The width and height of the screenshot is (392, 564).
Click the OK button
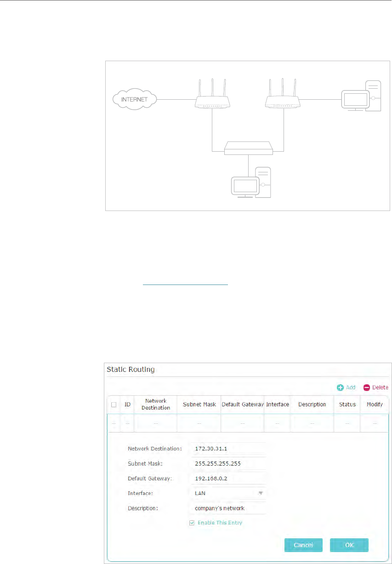click(349, 545)
